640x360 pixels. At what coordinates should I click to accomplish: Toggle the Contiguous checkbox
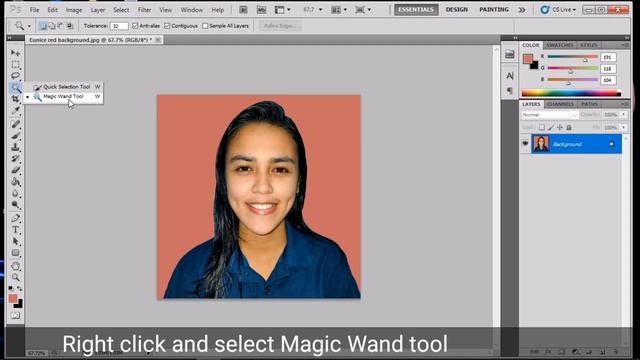pyautogui.click(x=167, y=26)
